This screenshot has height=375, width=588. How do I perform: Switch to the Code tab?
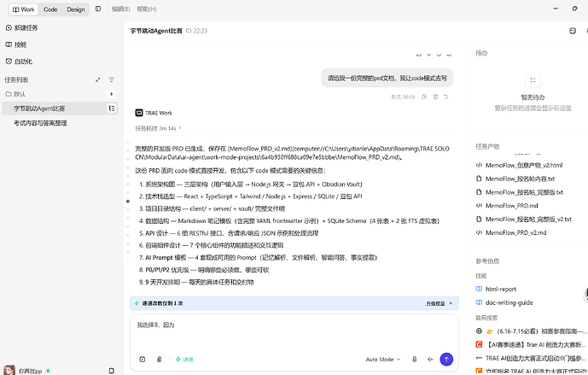pos(50,9)
